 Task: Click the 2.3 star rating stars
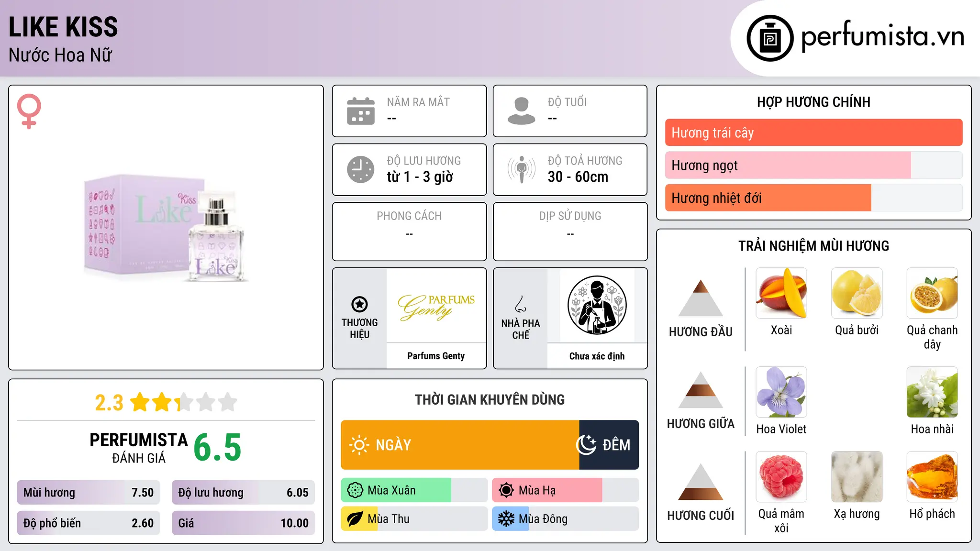(184, 402)
